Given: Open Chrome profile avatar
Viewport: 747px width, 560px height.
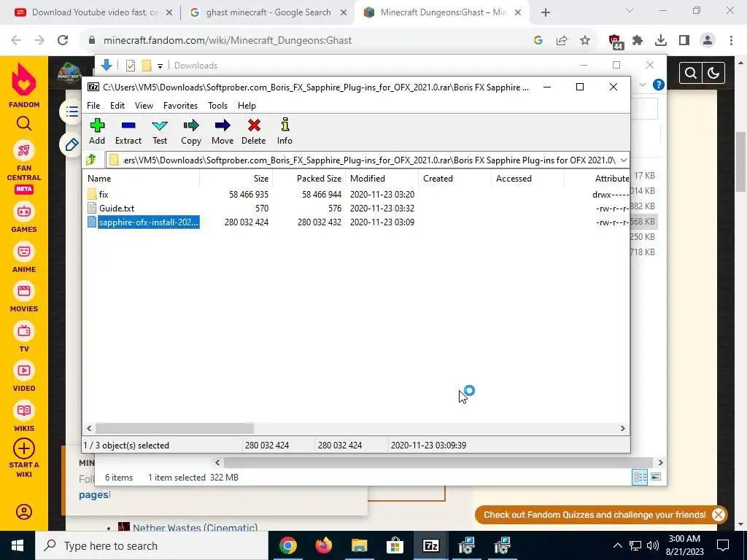Looking at the screenshot, I should click(x=708, y=41).
